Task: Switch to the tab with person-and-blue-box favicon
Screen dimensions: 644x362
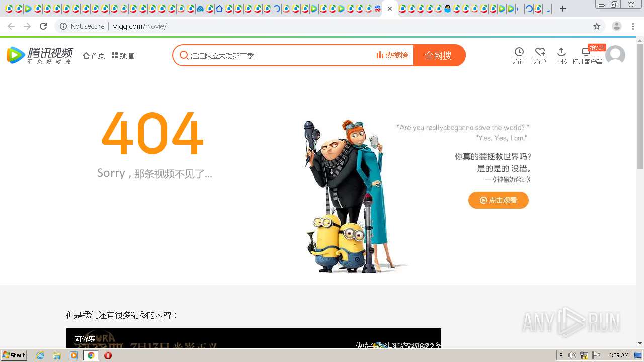Action: [448, 9]
